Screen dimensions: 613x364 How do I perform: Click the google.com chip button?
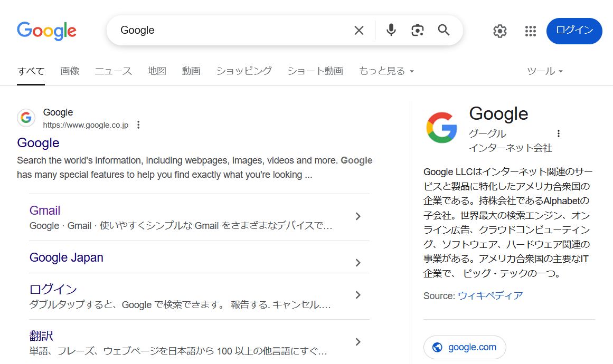[x=465, y=347]
